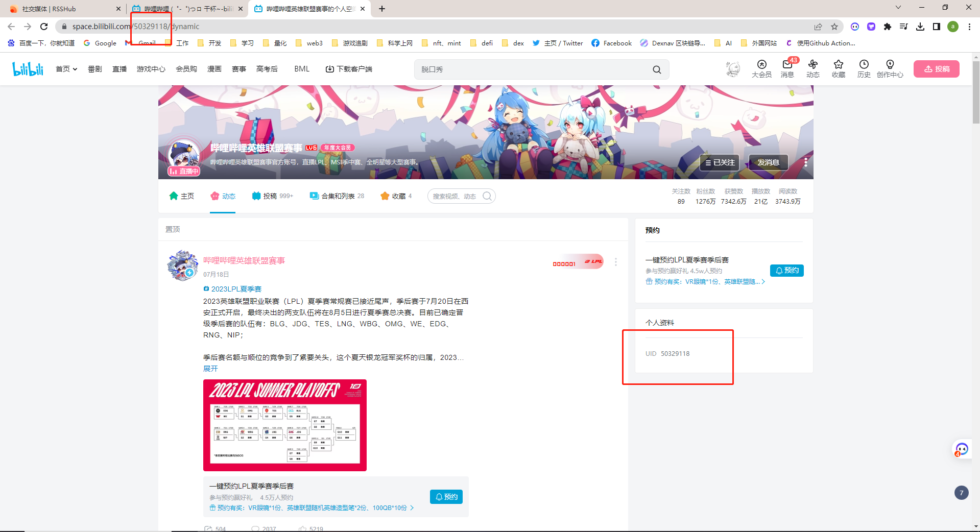Click 下载客户端 download link
The height and width of the screenshot is (532, 980).
click(349, 69)
